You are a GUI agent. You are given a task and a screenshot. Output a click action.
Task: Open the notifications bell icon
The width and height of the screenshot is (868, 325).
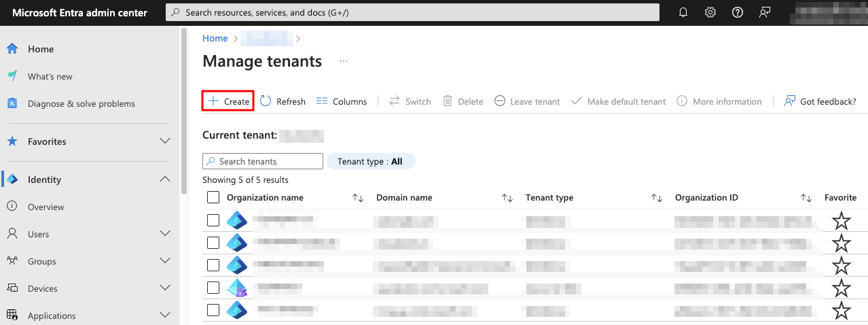point(683,12)
